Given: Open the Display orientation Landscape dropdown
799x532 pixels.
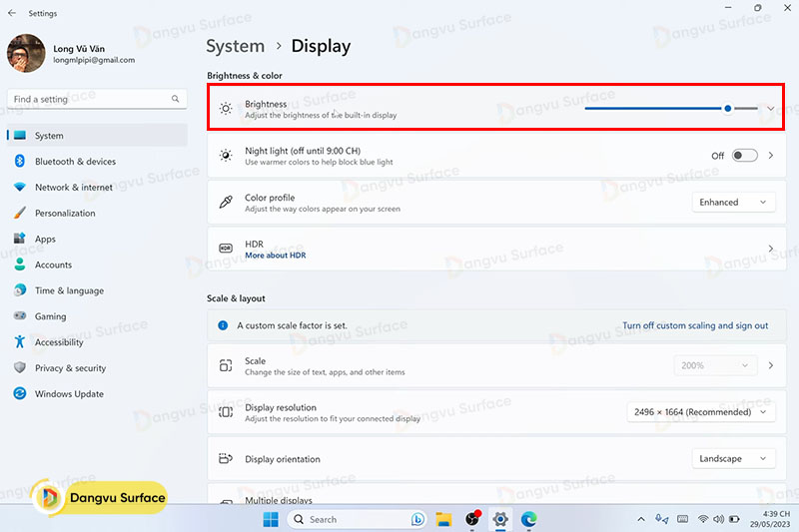Looking at the screenshot, I should pos(733,459).
